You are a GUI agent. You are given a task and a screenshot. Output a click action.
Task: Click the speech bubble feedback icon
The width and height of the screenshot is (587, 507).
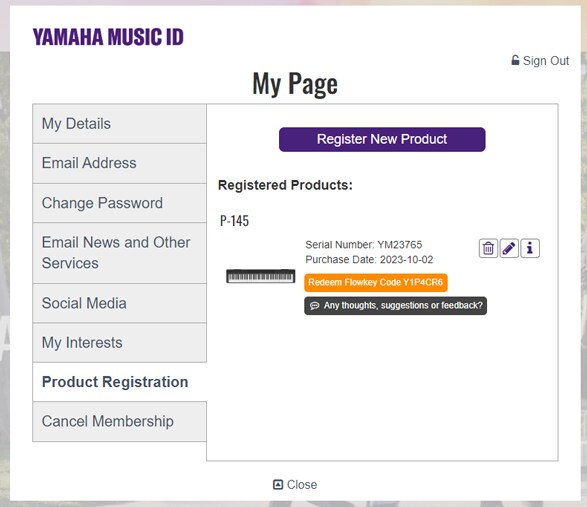[314, 306]
